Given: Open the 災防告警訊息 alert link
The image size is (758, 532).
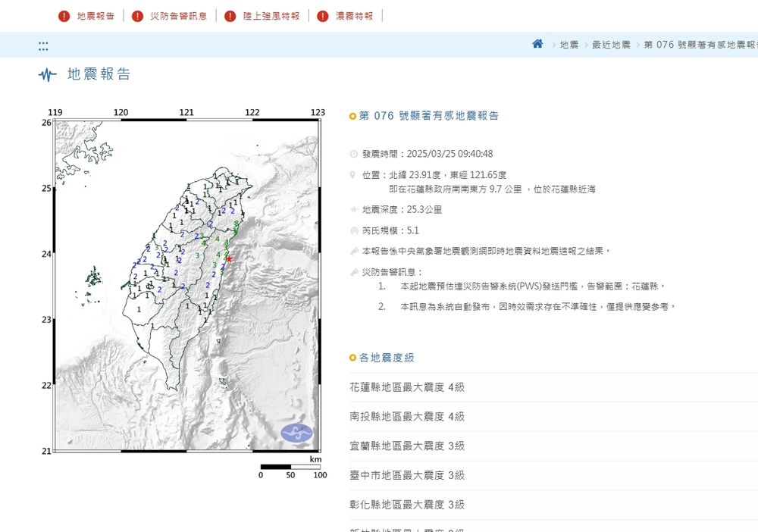Looking at the screenshot, I should (178, 16).
